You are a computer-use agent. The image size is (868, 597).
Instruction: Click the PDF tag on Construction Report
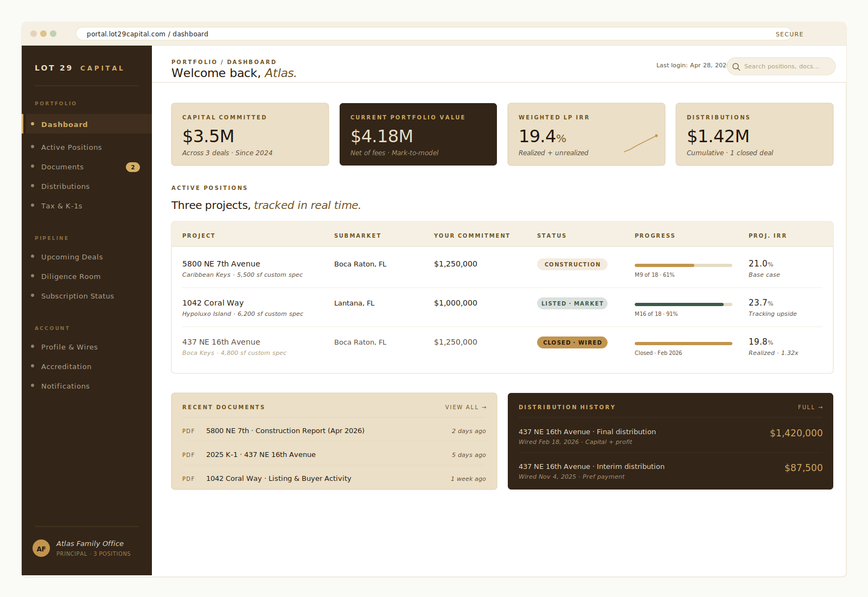[x=188, y=431]
